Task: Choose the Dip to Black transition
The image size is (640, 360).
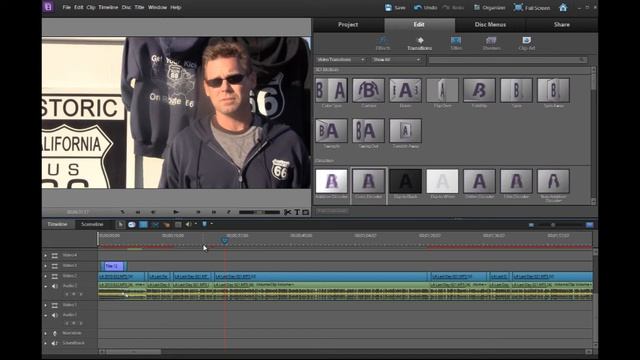Action: pos(405,181)
